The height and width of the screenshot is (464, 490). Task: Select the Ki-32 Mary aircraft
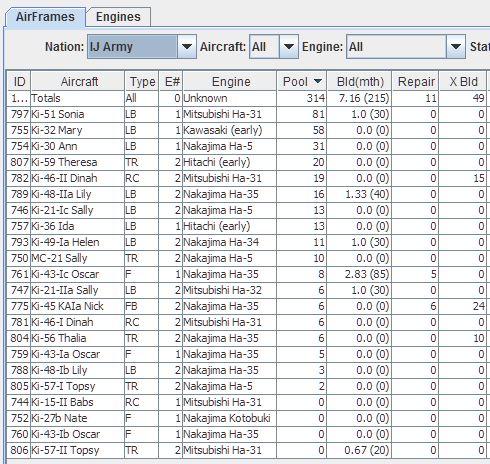77,130
